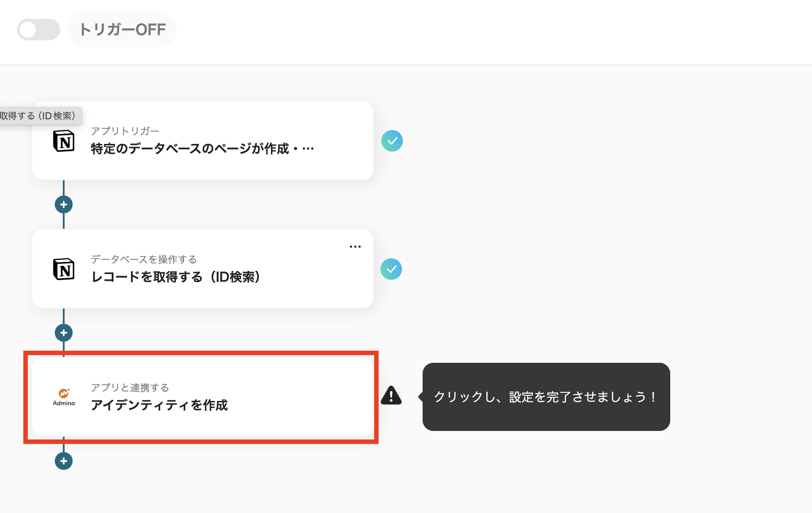The image size is (812, 513).
Task: Open the アイデンティティを作成 Admina step
Action: (x=202, y=397)
